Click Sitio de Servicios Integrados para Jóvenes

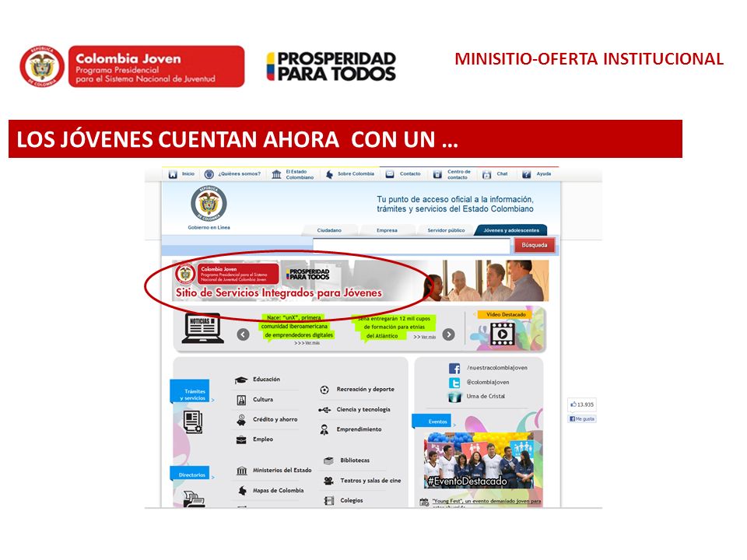click(279, 293)
